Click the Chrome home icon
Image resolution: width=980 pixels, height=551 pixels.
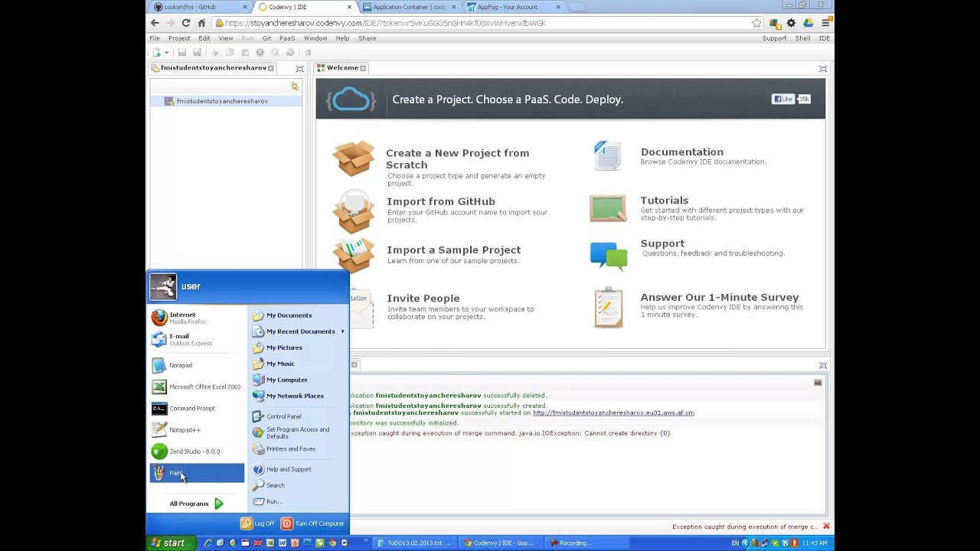point(201,23)
